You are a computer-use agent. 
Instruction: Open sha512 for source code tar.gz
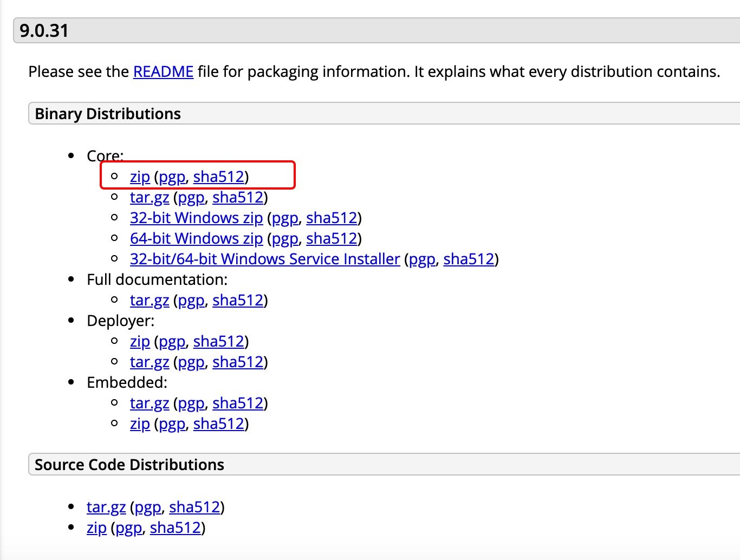(x=194, y=507)
